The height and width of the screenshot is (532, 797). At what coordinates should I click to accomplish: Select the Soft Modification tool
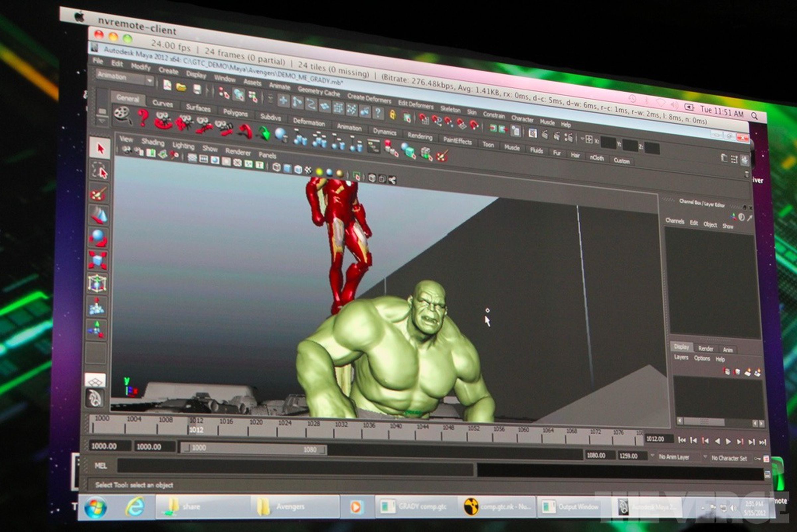point(97,306)
